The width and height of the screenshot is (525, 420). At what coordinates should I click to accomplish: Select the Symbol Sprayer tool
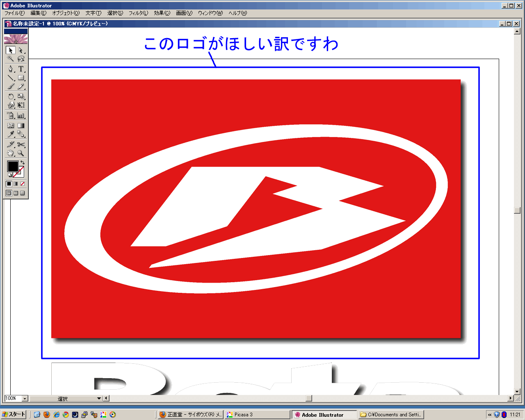click(11, 116)
